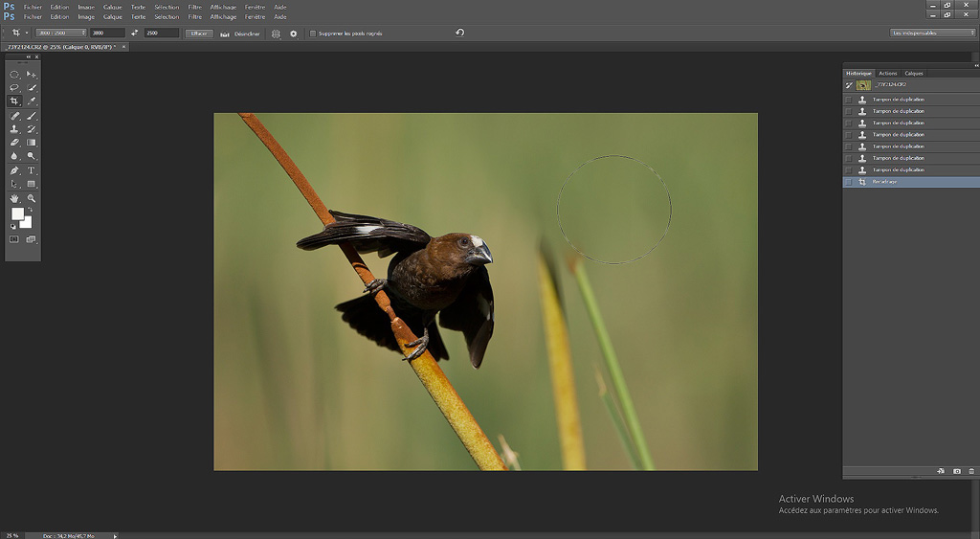The width and height of the screenshot is (980, 539).
Task: Open the 'Les indispensables' workspace dropdown
Action: click(932, 33)
